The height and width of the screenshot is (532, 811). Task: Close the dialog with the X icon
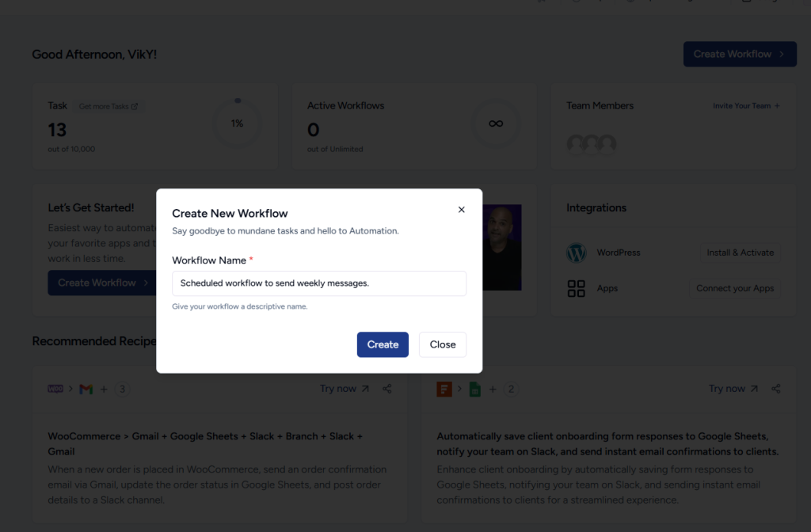click(462, 210)
